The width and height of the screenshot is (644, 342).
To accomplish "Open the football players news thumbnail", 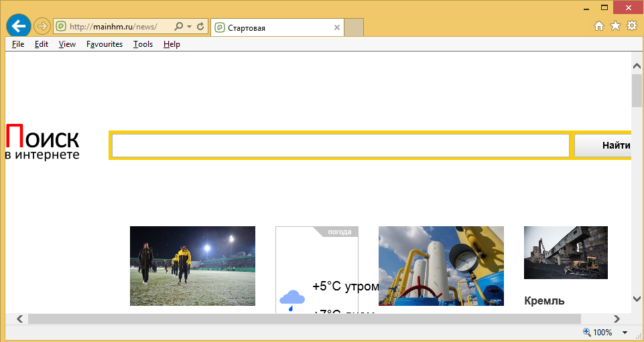I will pyautogui.click(x=192, y=266).
